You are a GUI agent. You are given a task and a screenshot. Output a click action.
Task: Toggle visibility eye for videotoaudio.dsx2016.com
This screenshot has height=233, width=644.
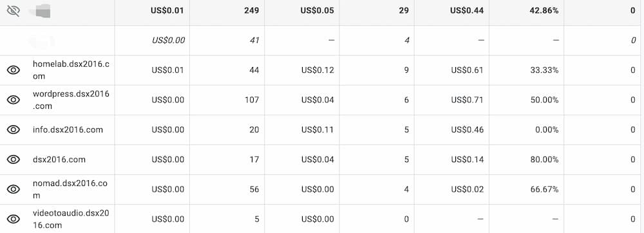click(14, 219)
